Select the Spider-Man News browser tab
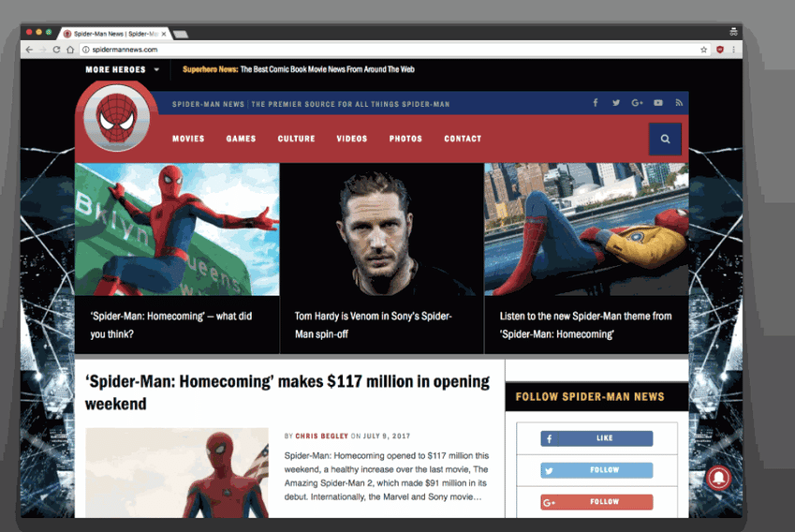Screen dimensions: 795x532 [x=114, y=34]
